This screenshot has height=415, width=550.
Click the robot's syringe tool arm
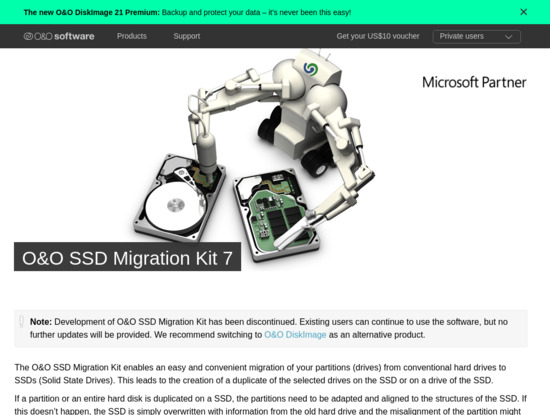click(x=207, y=154)
